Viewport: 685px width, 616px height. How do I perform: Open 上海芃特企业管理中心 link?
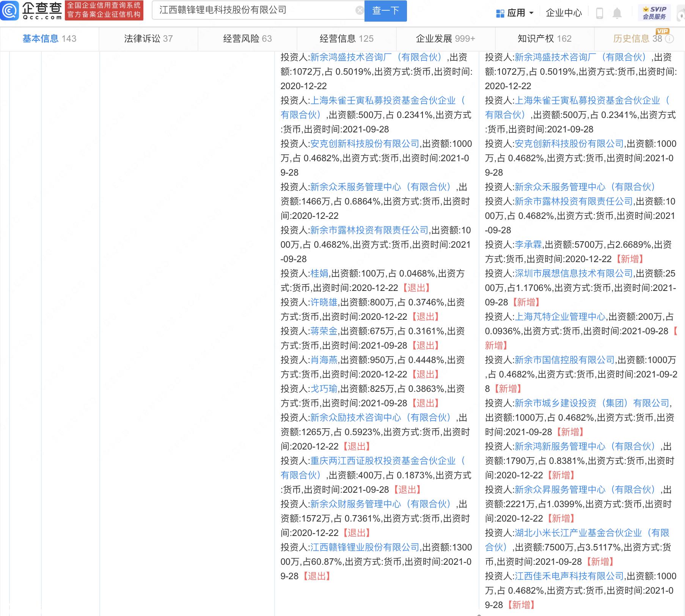pos(560,317)
